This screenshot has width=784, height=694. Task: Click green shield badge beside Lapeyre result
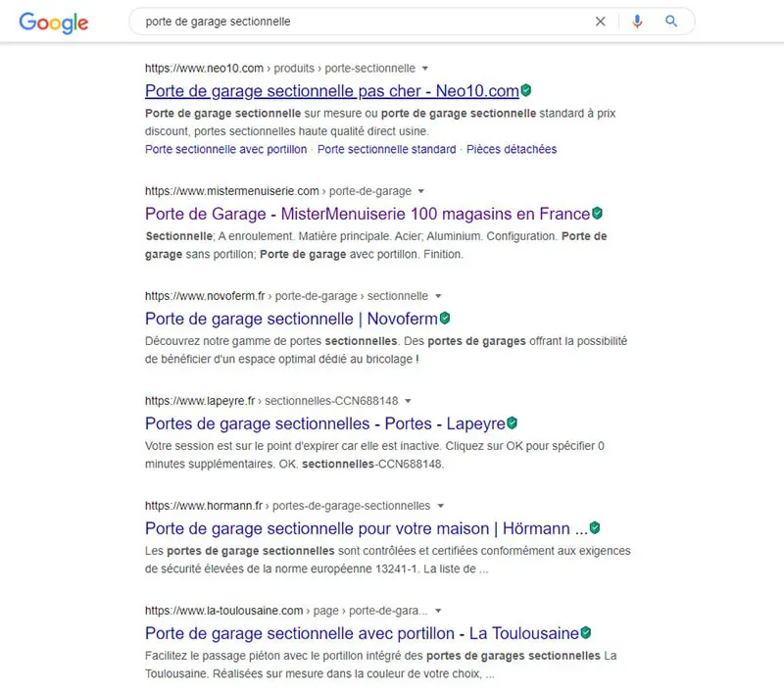tap(512, 423)
